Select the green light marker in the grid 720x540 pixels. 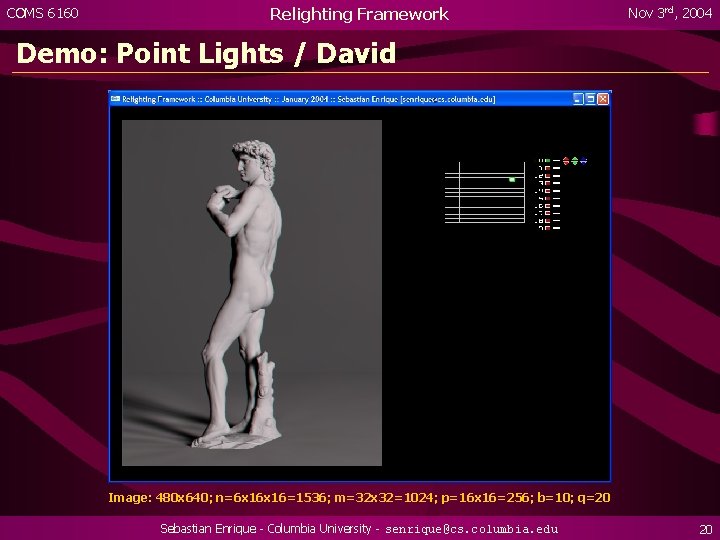[512, 180]
